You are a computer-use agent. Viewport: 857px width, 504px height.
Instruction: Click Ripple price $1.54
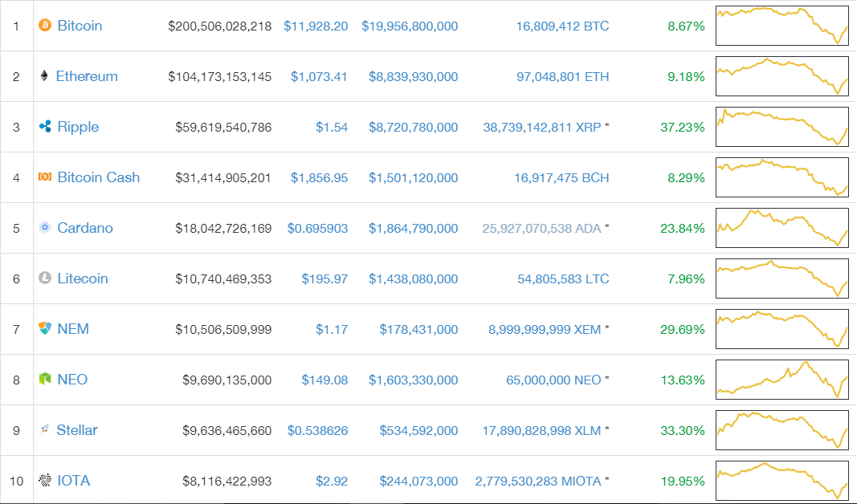click(x=332, y=128)
